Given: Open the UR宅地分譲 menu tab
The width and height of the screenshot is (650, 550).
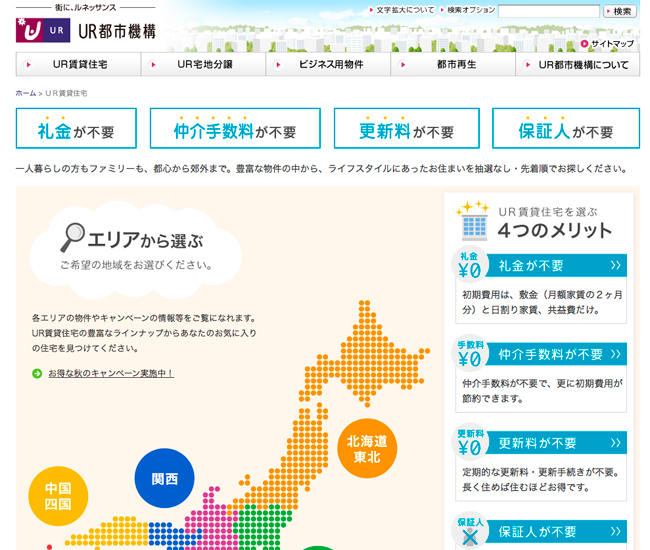Looking at the screenshot, I should pos(203,64).
